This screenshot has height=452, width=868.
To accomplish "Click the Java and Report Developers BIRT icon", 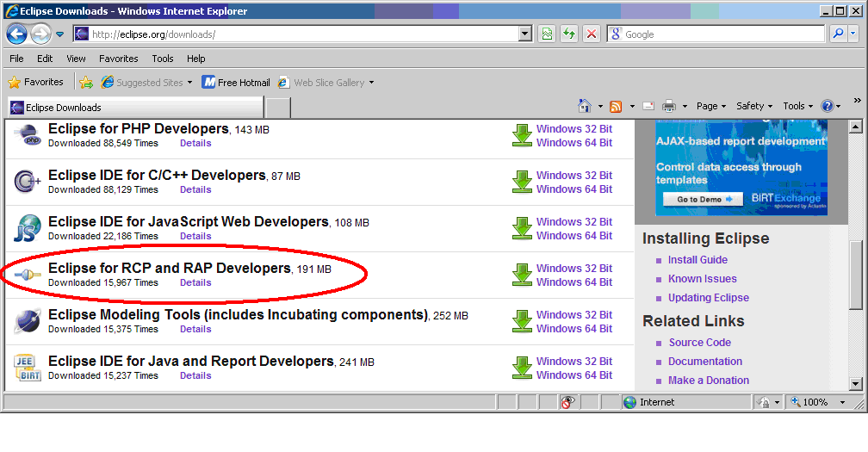I will (28, 368).
